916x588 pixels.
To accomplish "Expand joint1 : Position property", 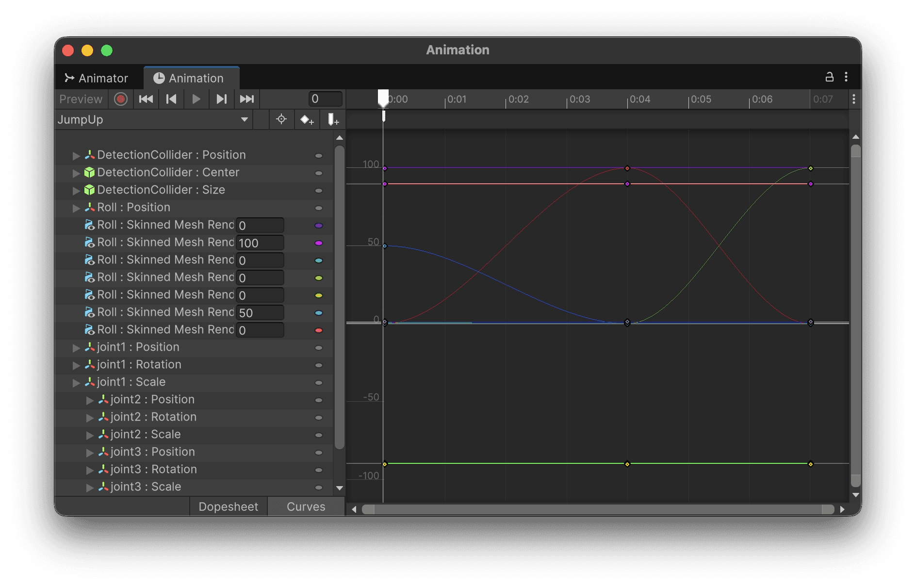I will coord(76,347).
